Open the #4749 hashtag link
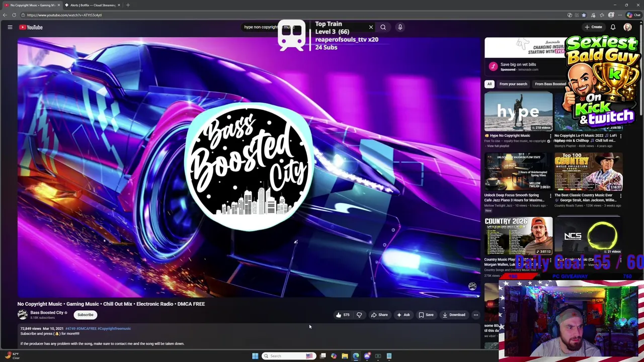The image size is (644, 362). coord(70,328)
